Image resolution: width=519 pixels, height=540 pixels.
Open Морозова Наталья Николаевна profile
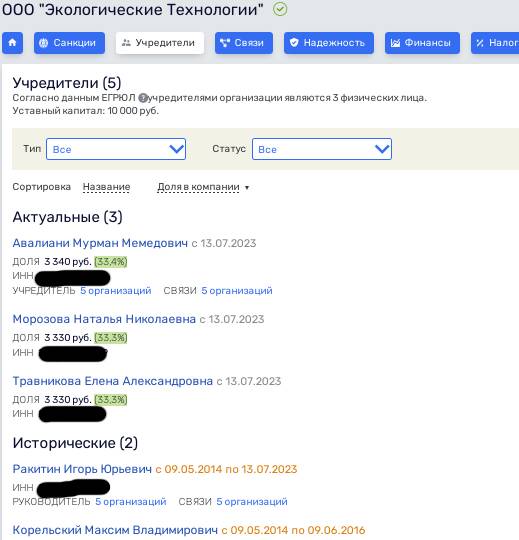pyautogui.click(x=104, y=319)
